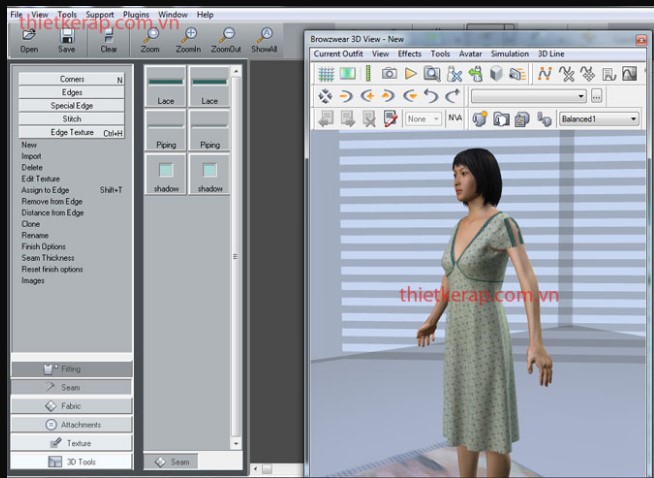Click the page with curve icon
Screen dimensions: 654x478
coord(609,74)
